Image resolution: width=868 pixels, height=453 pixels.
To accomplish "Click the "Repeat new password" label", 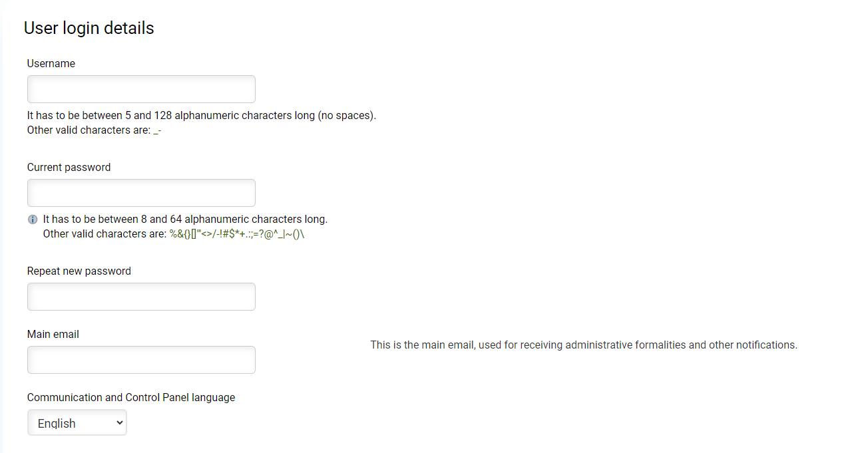I will coord(79,271).
